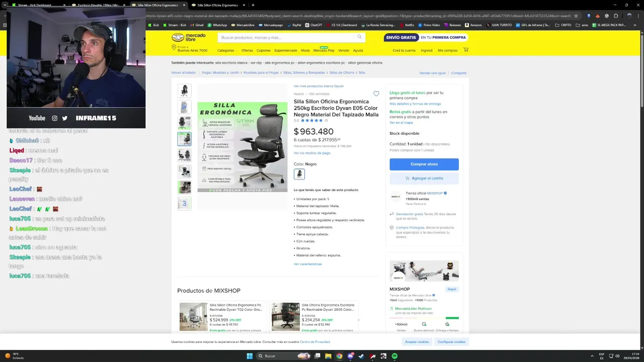Add product to favorites with heart icon
The width and height of the screenshot is (644, 362).
(x=376, y=94)
